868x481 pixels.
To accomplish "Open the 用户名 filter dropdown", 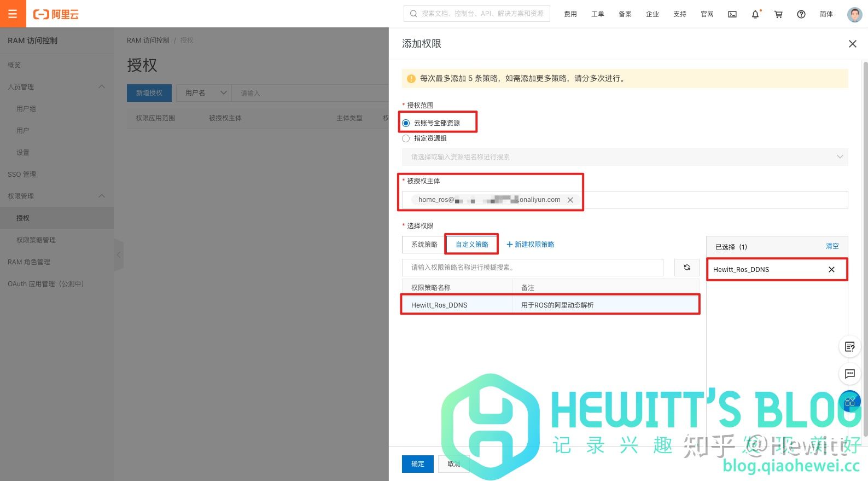I will 204,93.
